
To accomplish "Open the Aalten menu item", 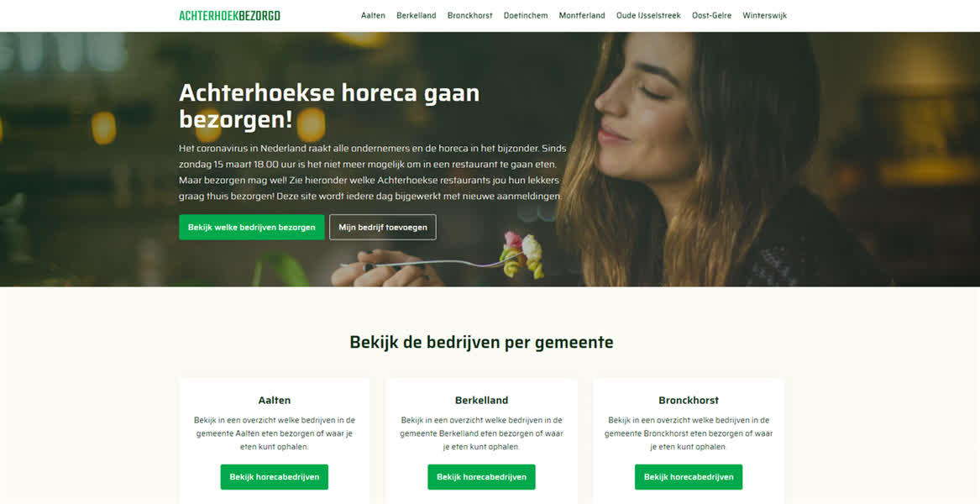I will pyautogui.click(x=373, y=16).
